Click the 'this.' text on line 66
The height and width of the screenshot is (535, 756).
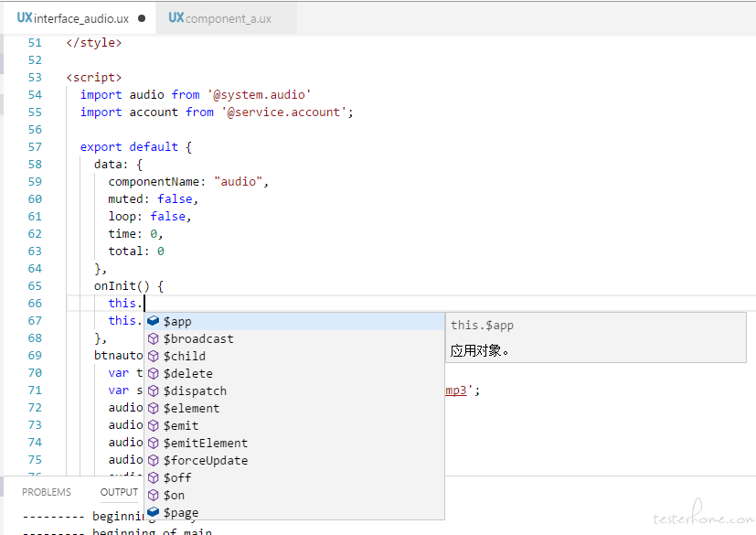(x=125, y=303)
